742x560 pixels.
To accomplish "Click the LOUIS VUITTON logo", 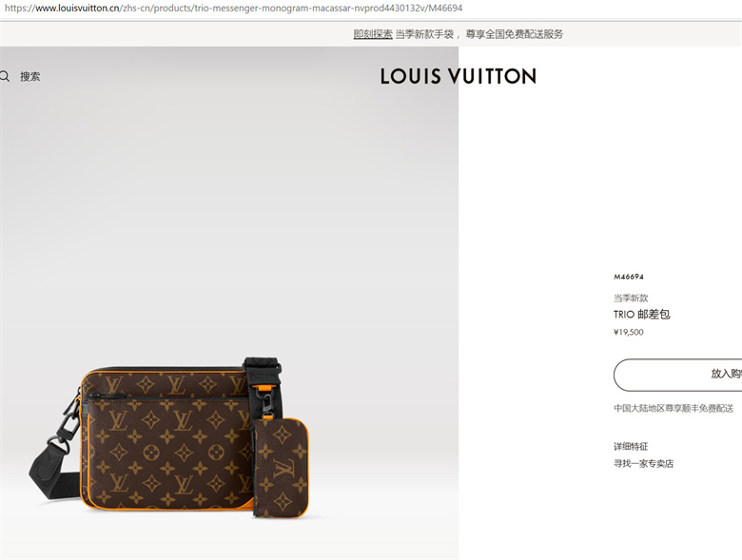I will coord(459,77).
